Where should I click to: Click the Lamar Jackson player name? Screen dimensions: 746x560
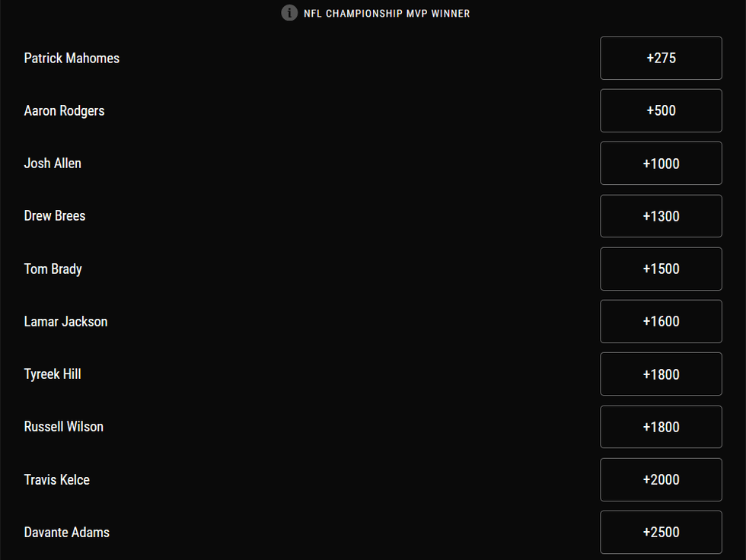pos(65,321)
